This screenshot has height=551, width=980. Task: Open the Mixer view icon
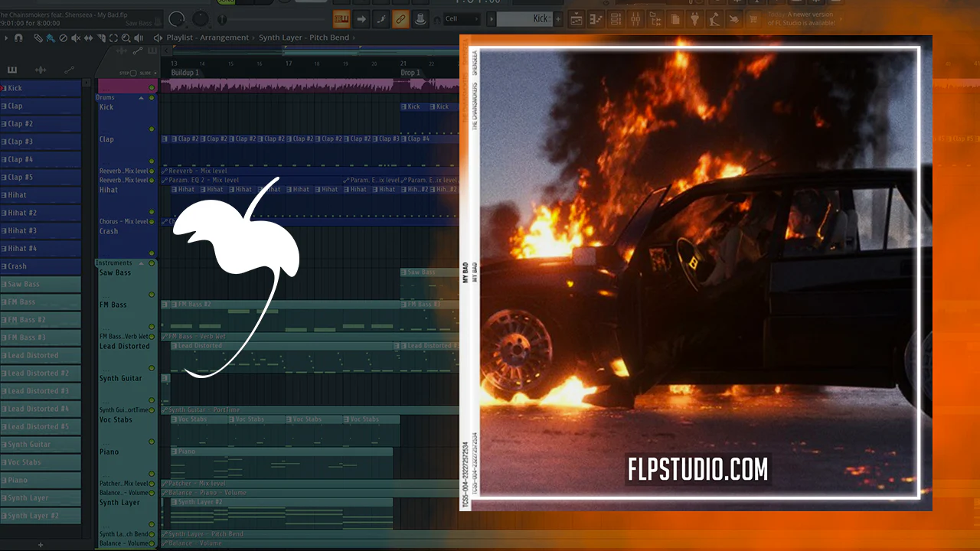point(636,18)
